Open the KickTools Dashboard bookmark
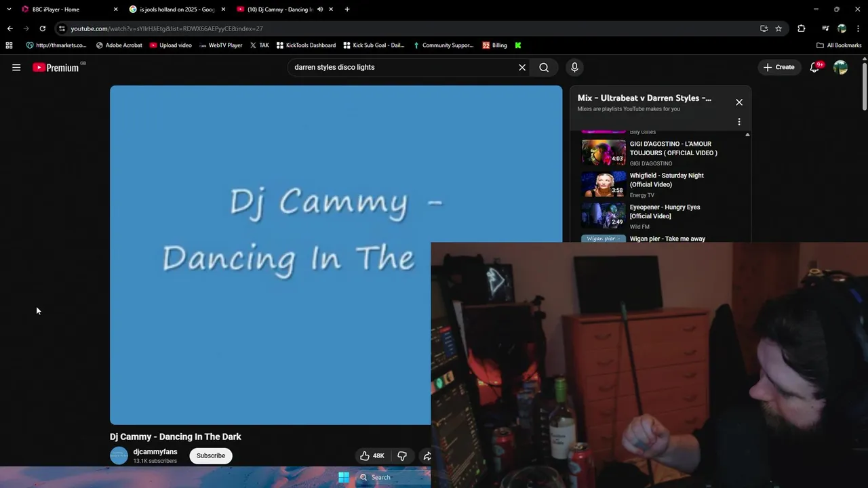 (306, 45)
